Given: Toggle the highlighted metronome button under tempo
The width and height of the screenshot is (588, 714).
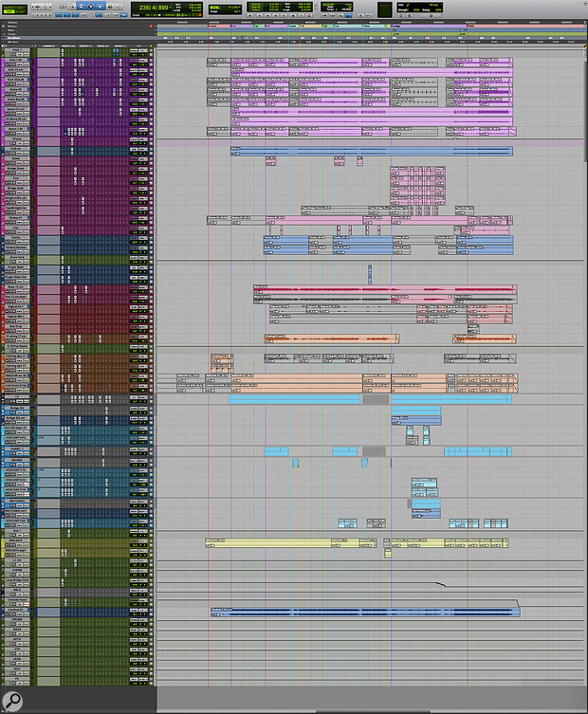Looking at the screenshot, I should pyautogui.click(x=348, y=15).
